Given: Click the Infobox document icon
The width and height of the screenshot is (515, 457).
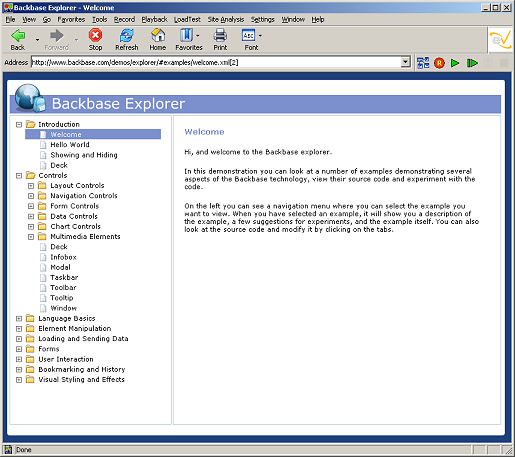Looking at the screenshot, I should (x=43, y=257).
